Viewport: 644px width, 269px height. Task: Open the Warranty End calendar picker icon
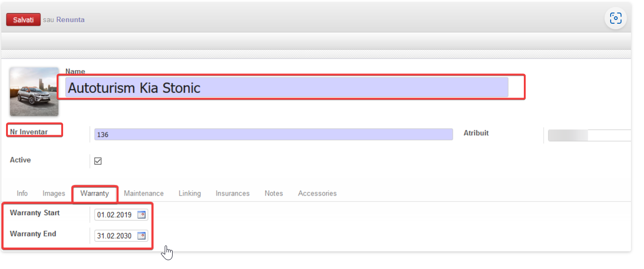(x=141, y=236)
